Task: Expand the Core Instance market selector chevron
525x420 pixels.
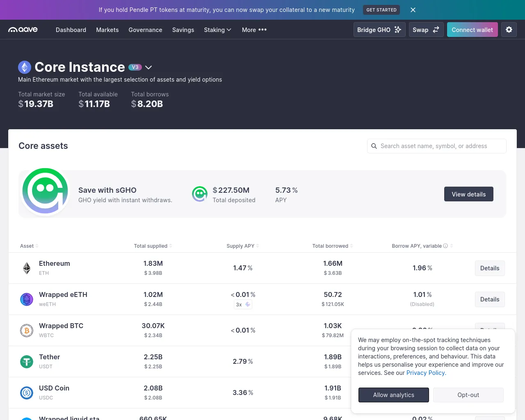Action: point(148,67)
